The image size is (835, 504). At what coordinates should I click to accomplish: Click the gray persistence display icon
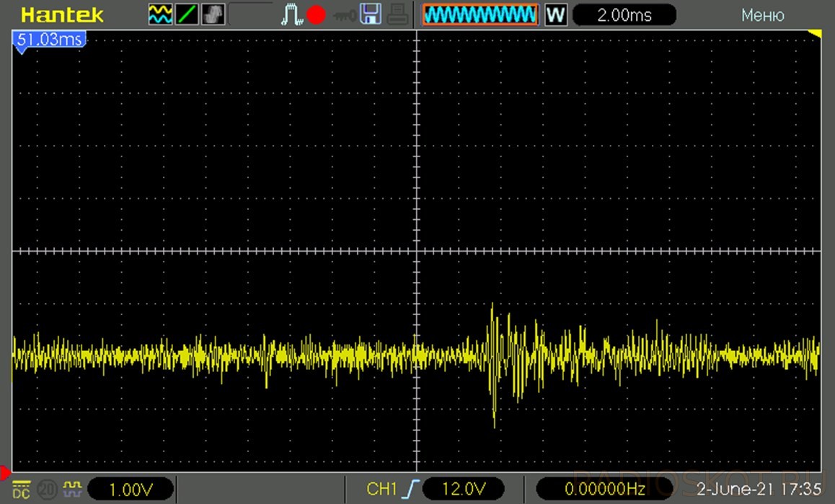213,14
